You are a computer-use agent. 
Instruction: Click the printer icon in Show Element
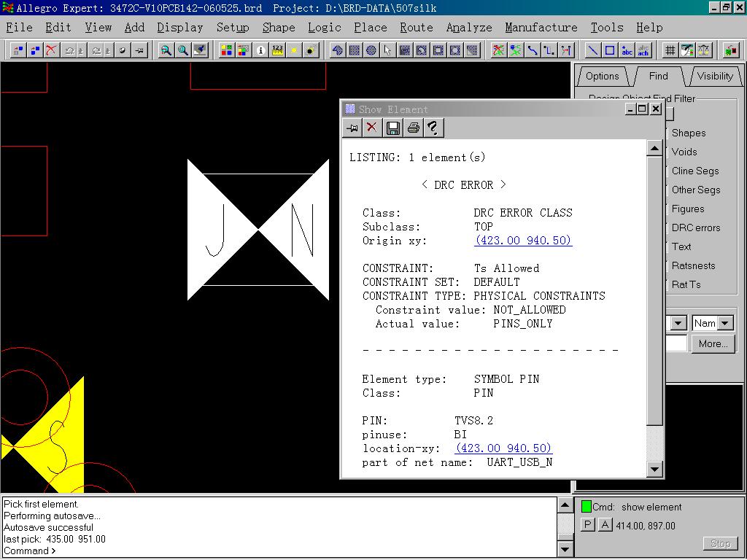(414, 128)
